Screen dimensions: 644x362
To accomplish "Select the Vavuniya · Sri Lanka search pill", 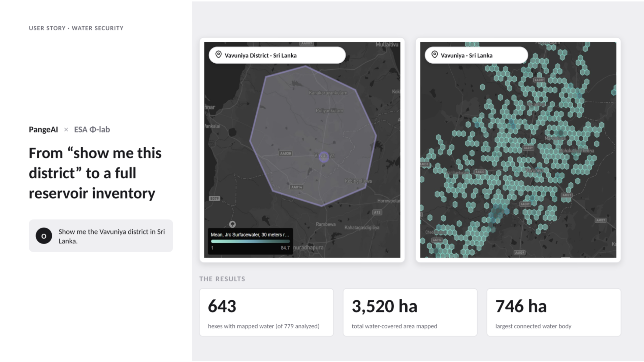I will [476, 55].
